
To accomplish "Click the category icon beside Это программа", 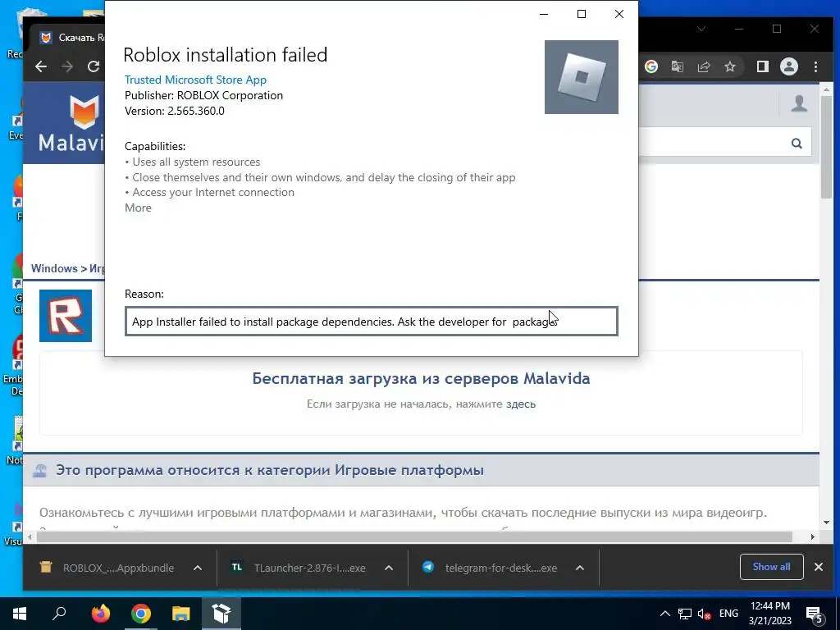I will pyautogui.click(x=39, y=470).
